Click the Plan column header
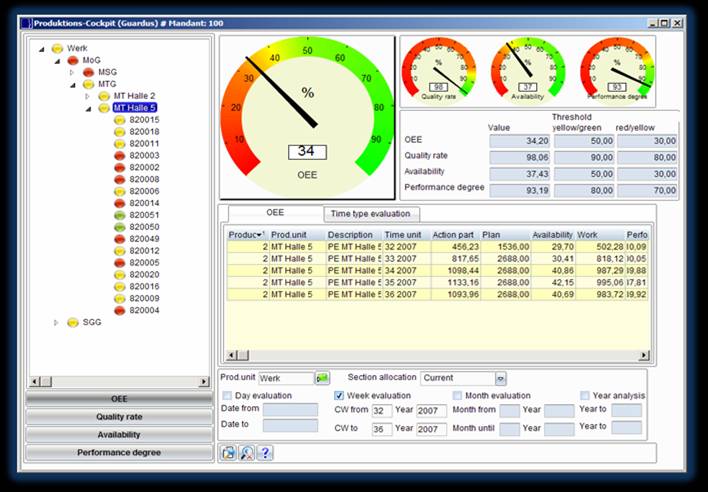The height and width of the screenshot is (492, 708). 506,235
